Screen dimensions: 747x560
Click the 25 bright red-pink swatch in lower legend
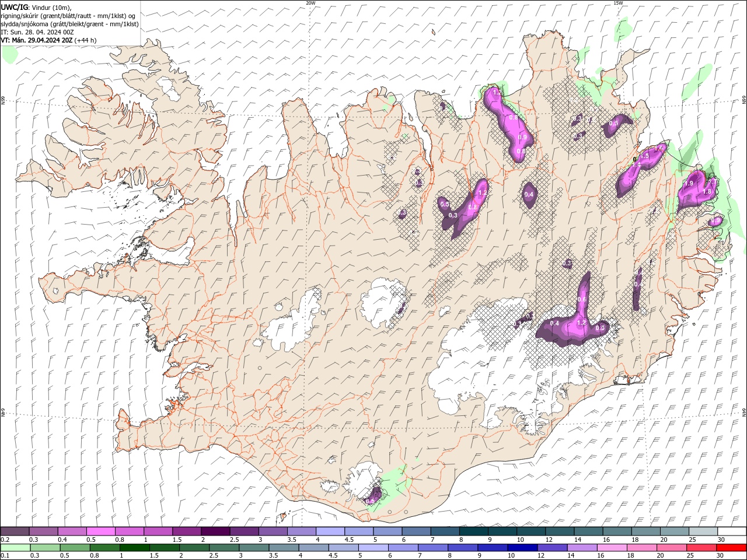point(701,548)
